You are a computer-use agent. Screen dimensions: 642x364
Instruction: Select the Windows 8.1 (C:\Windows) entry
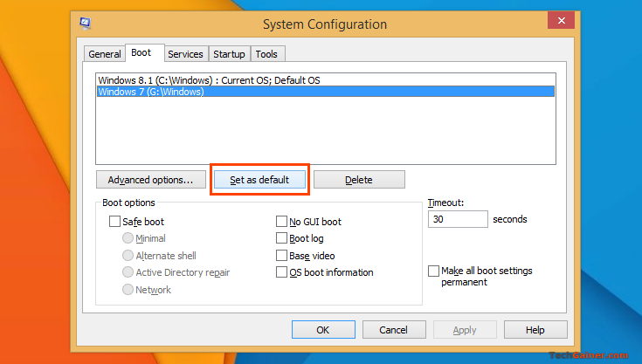tap(326, 80)
